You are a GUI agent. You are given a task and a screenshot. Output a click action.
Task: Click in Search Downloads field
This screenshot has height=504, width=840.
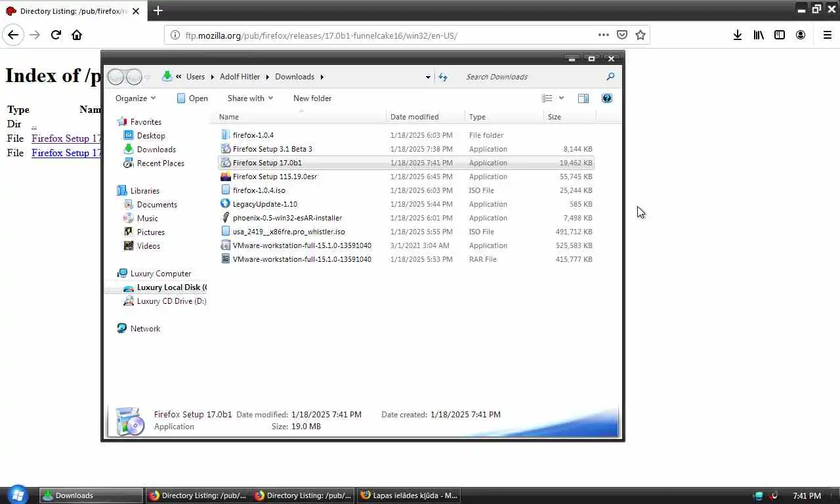532,77
